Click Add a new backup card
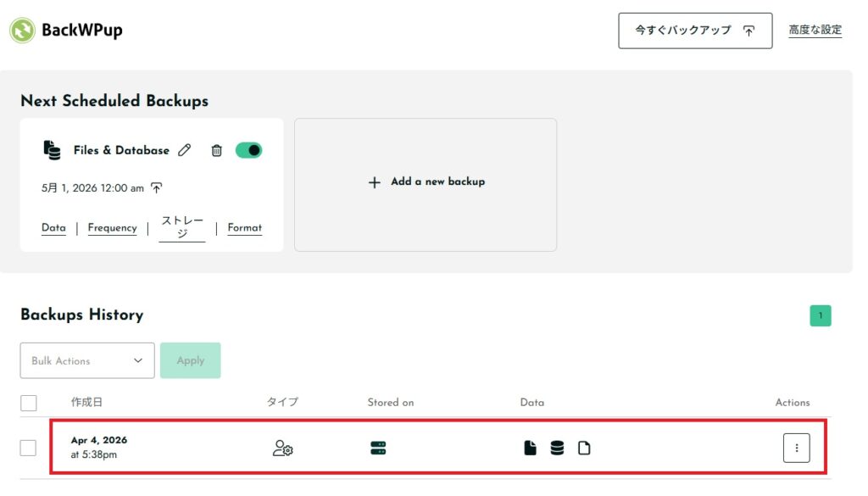Viewport: 868px width, 496px height. click(x=426, y=182)
